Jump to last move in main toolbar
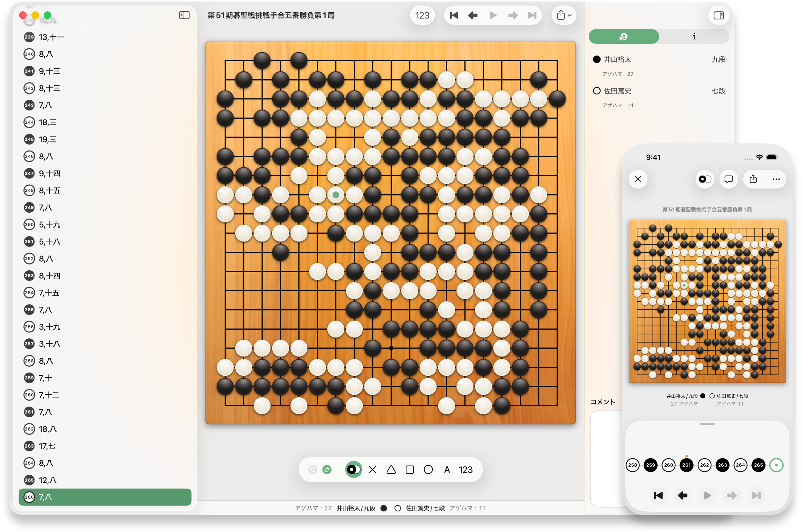This screenshot has width=802, height=532. [532, 15]
